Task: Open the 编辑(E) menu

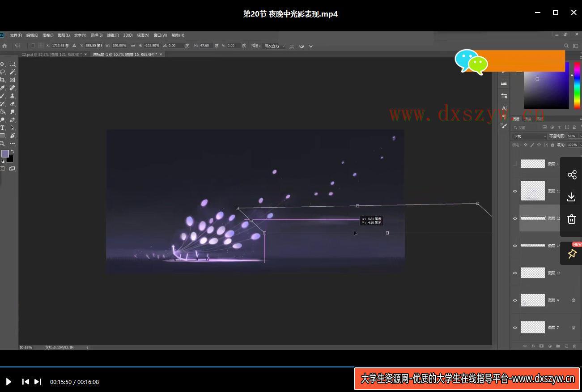Action: [x=32, y=35]
